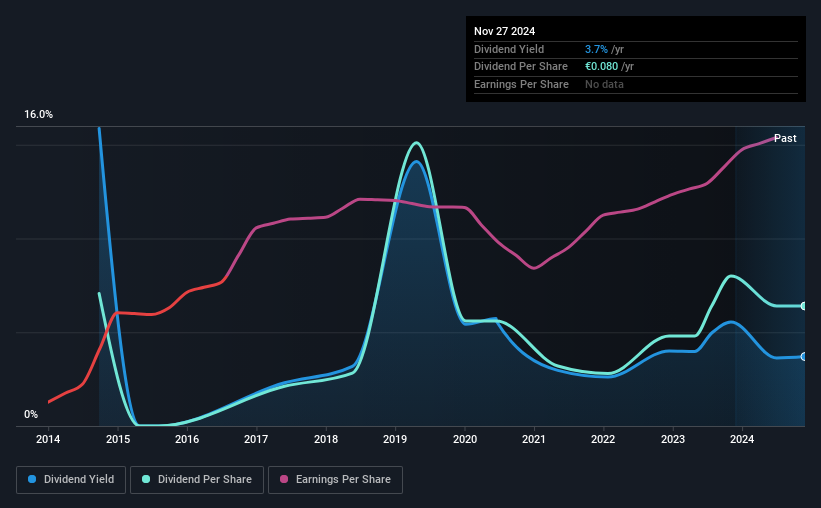Toggle the Dividend Per Share legend button
This screenshot has height=508, width=821.
(x=197, y=480)
